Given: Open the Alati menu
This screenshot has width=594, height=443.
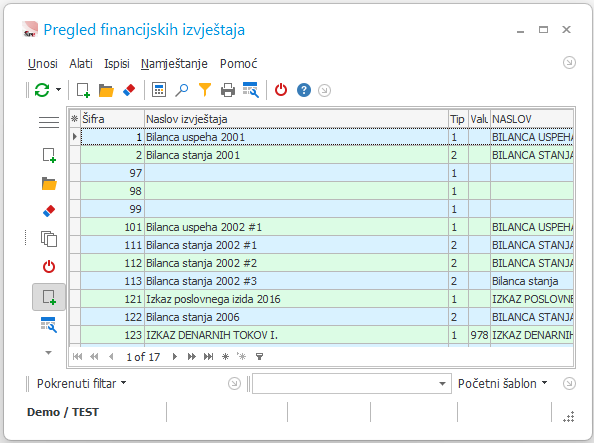Looking at the screenshot, I should point(81,64).
